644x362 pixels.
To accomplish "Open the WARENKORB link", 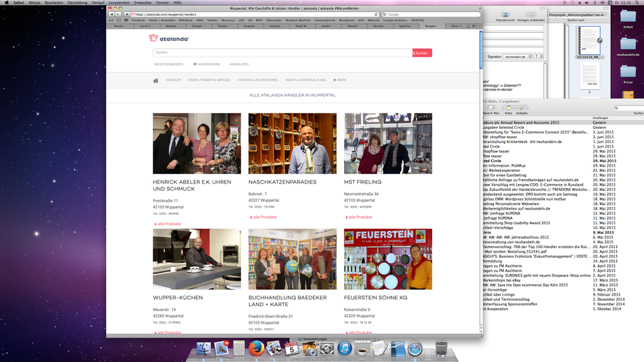I will coord(206,64).
